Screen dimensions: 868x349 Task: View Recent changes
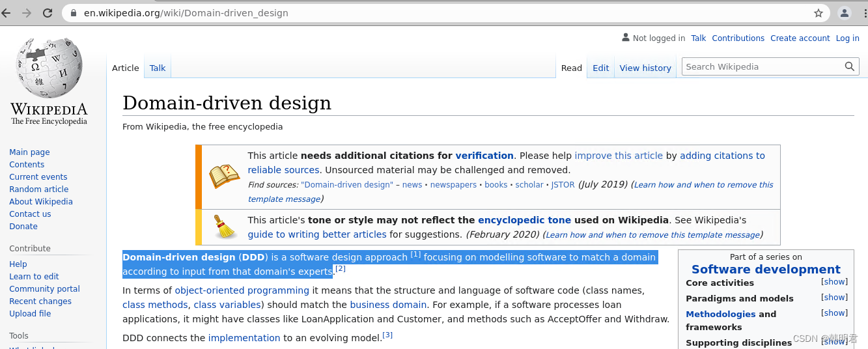point(40,301)
